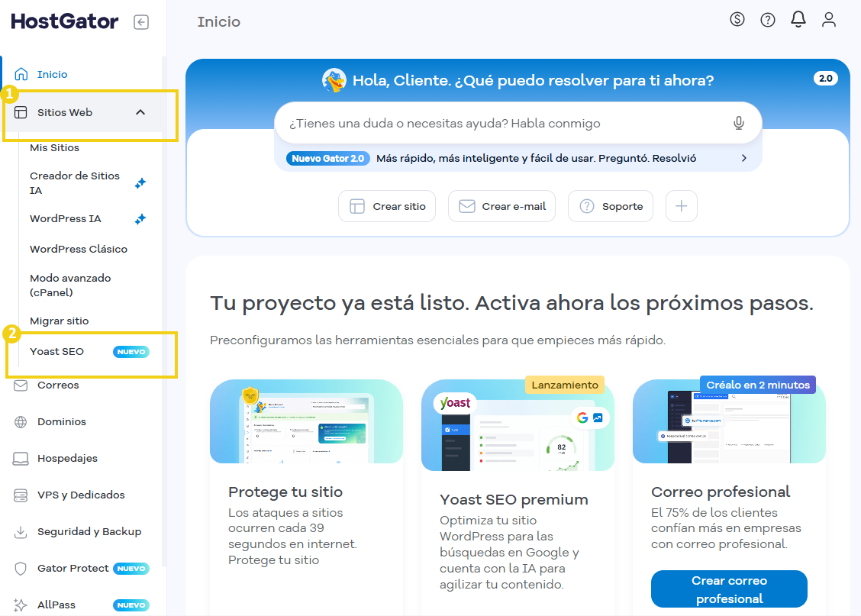Screen dimensions: 861x616
Task: Open WordPress IA in the sidebar
Action: click(x=66, y=218)
